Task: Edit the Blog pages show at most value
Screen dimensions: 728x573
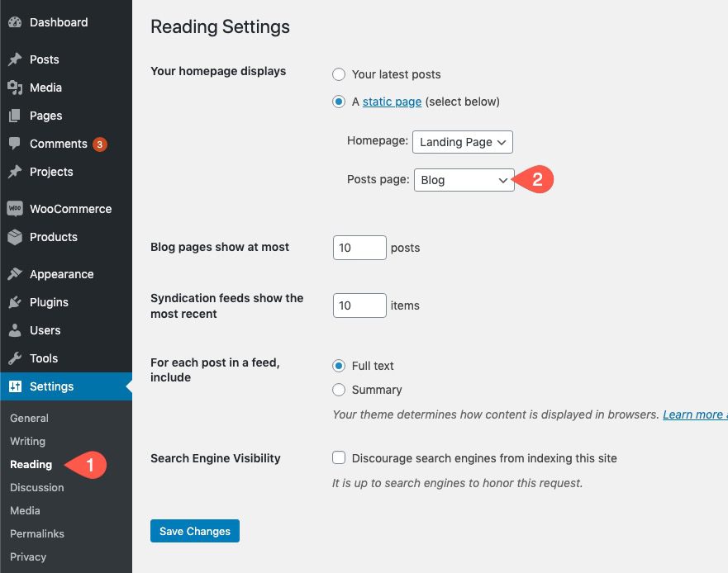Action: click(359, 247)
